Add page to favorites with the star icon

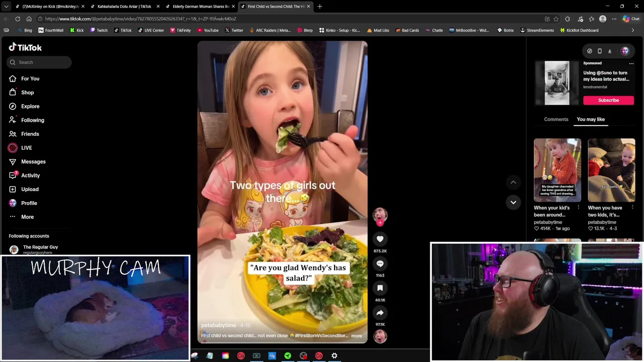[x=556, y=19]
